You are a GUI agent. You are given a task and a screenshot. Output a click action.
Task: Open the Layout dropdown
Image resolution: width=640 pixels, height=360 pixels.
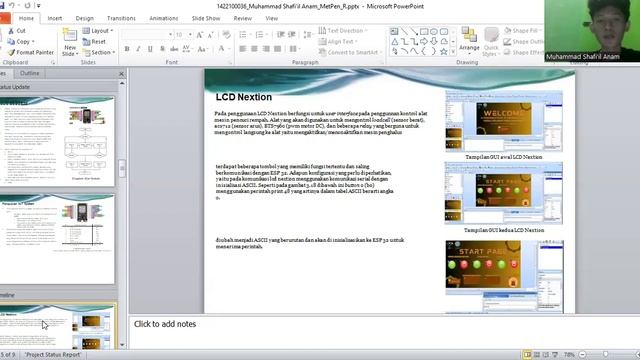pyautogui.click(x=98, y=31)
